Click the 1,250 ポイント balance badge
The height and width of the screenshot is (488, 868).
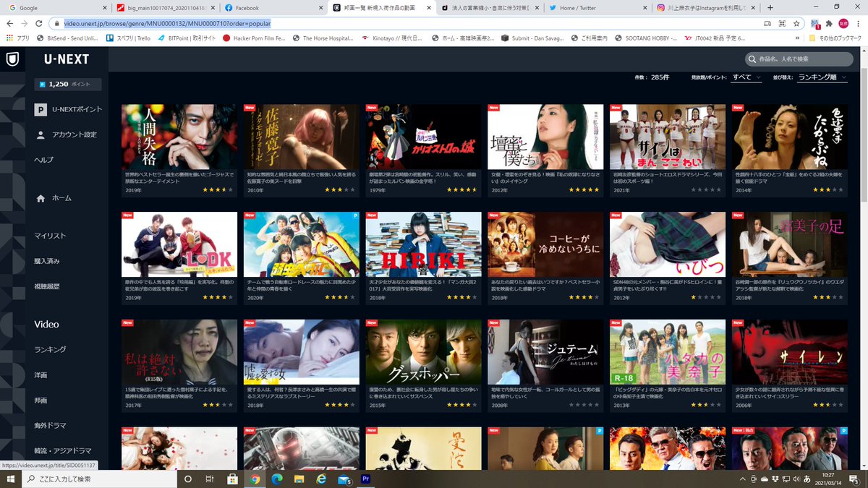(x=68, y=84)
